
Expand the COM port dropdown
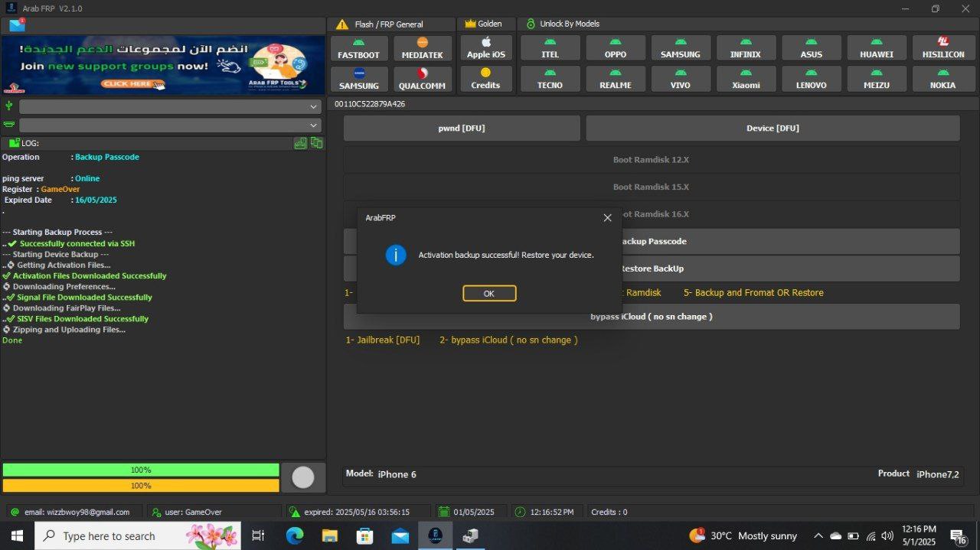(169, 125)
